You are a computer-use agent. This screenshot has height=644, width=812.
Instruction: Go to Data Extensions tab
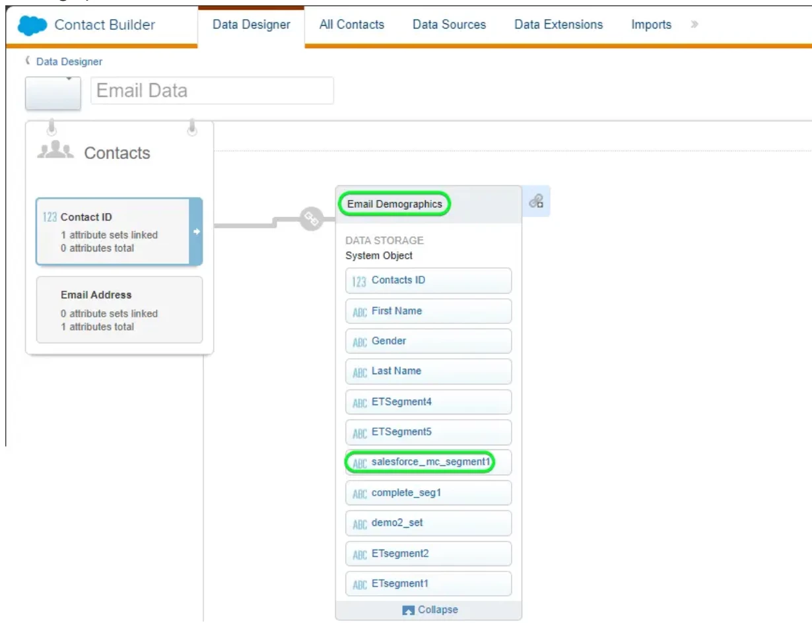pos(558,25)
